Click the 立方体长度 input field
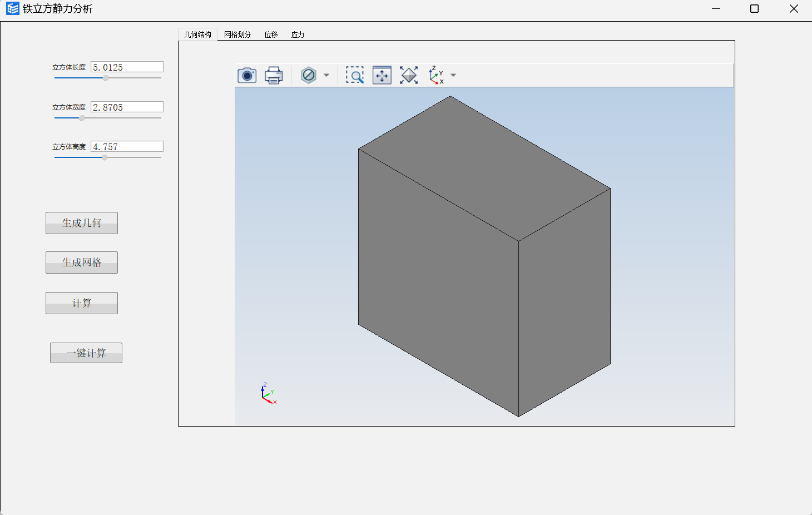 [x=127, y=67]
